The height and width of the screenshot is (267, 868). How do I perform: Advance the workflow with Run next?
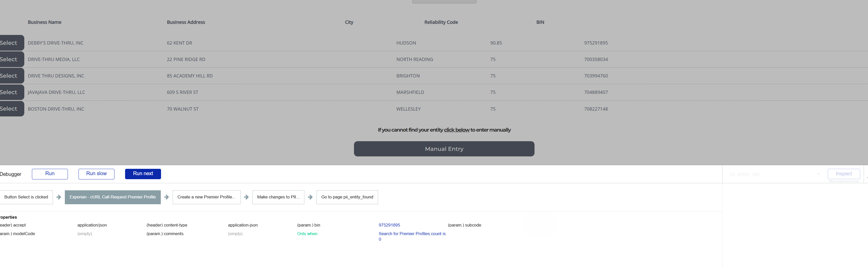(x=143, y=174)
